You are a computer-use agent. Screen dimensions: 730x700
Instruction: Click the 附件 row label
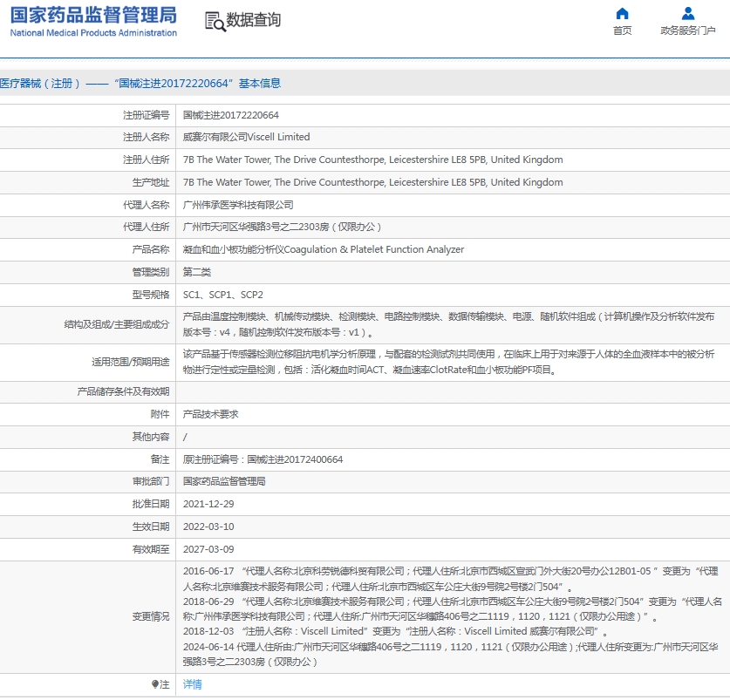160,414
